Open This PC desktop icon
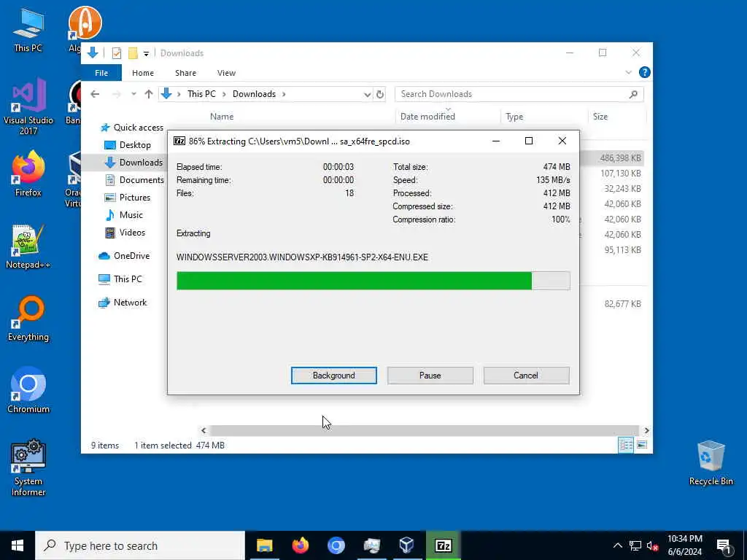The image size is (747, 560). point(28,30)
